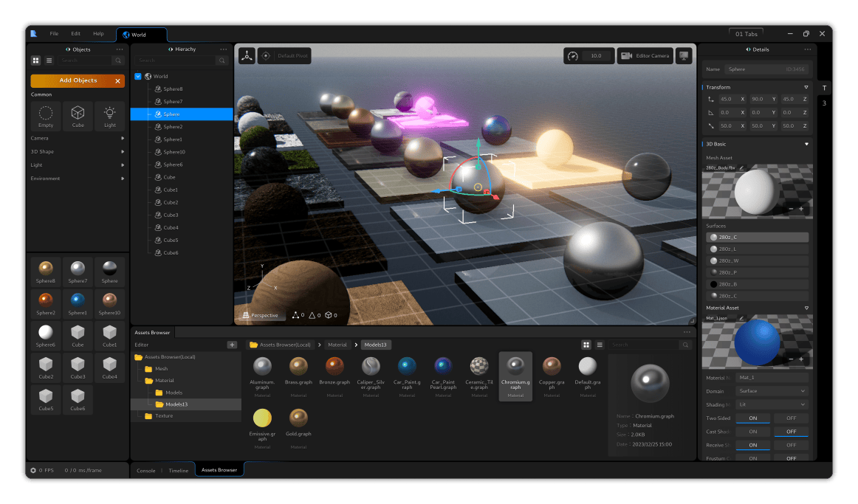This screenshot has height=504, width=858.
Task: Add a Cube from Common objects
Action: tap(78, 116)
